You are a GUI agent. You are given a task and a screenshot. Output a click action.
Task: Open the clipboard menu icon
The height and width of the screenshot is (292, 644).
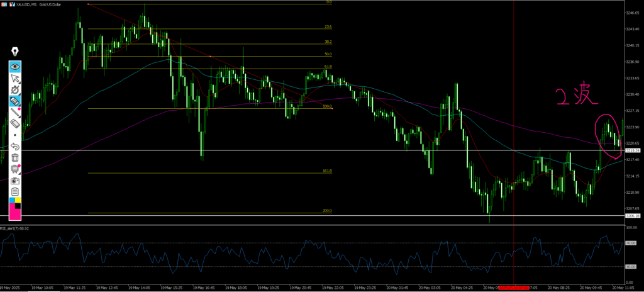tap(15, 191)
